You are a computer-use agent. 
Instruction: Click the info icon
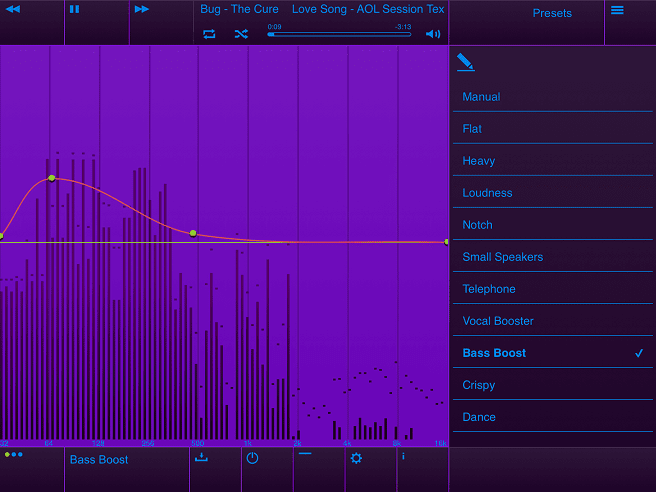click(x=403, y=456)
